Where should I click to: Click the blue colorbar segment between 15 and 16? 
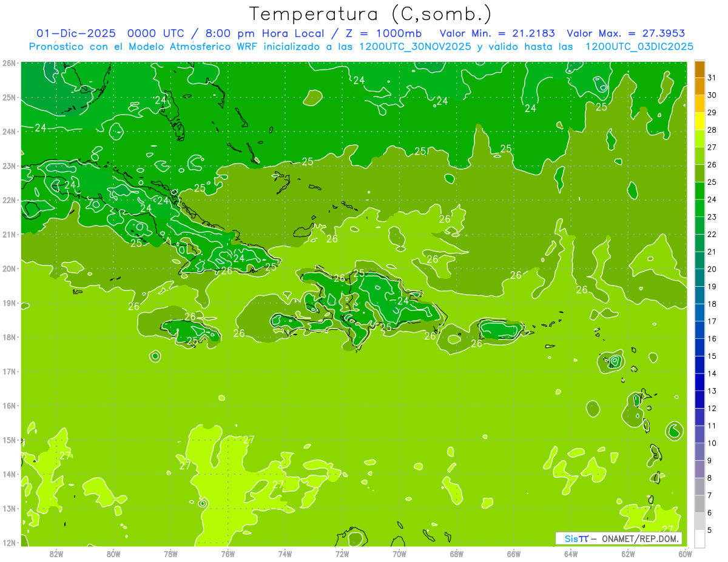click(x=699, y=347)
